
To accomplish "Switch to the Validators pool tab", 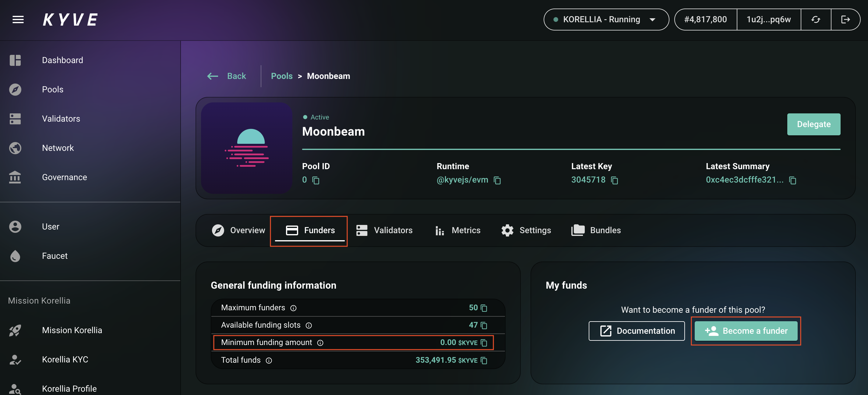I will click(384, 230).
